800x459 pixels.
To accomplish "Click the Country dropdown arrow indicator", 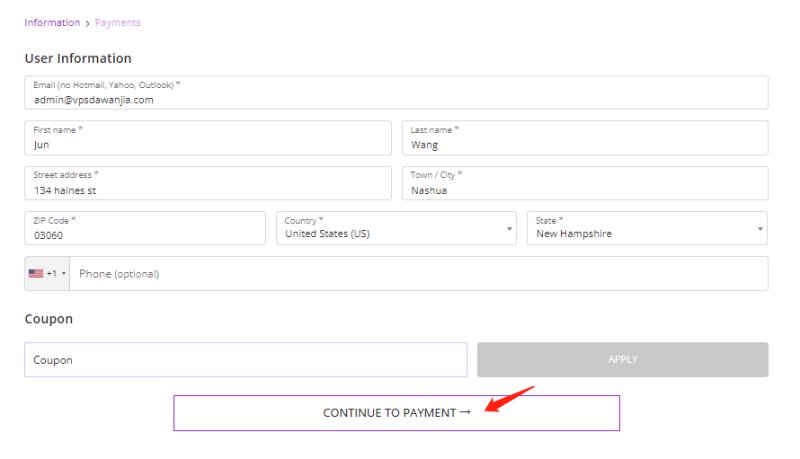I will (x=509, y=228).
